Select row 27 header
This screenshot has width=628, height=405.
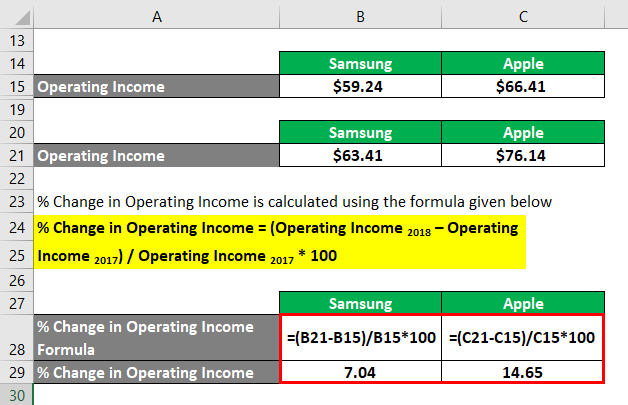click(17, 303)
